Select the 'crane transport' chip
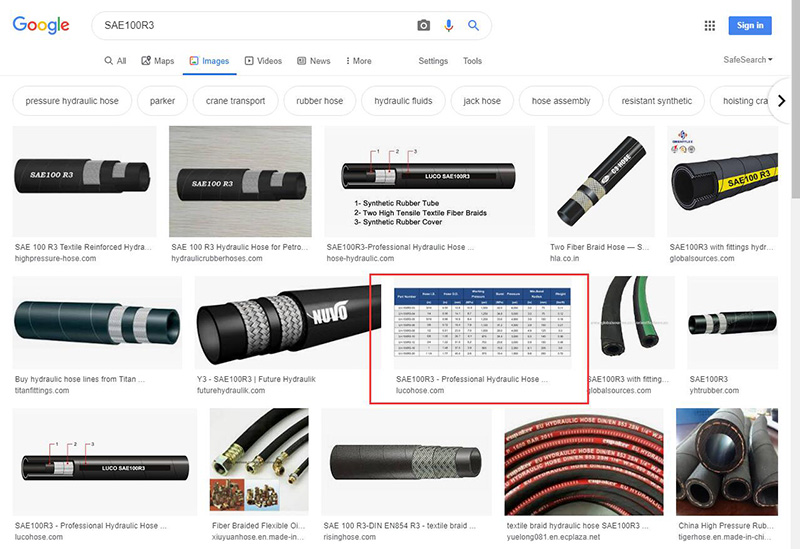The image size is (800, 549). click(x=235, y=101)
